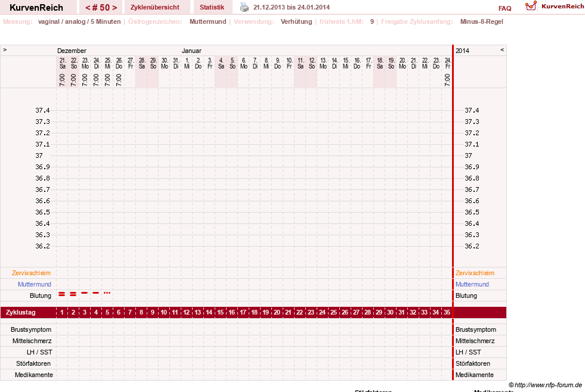585x392 pixels.
Task: Click the '2014' year label
Action: (462, 51)
